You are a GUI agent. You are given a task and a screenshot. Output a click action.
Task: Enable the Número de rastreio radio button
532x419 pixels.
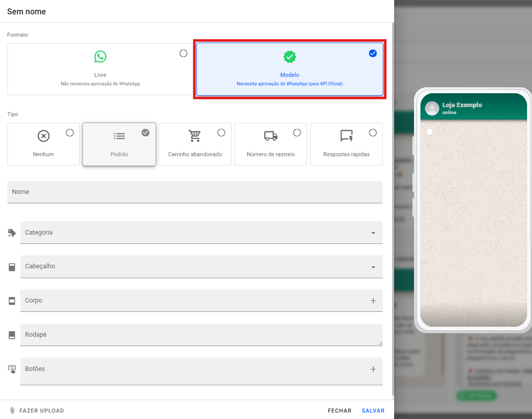[297, 132]
